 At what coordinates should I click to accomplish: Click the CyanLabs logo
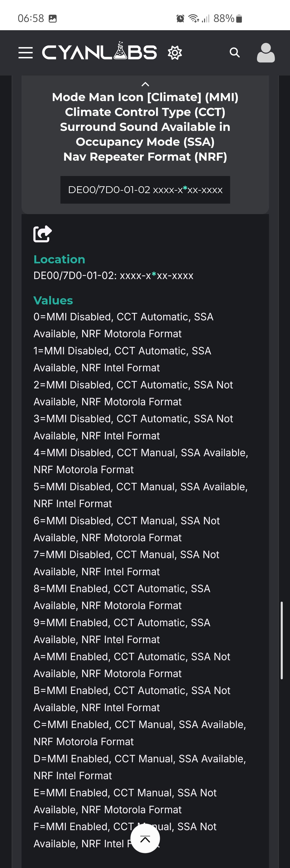pos(99,52)
